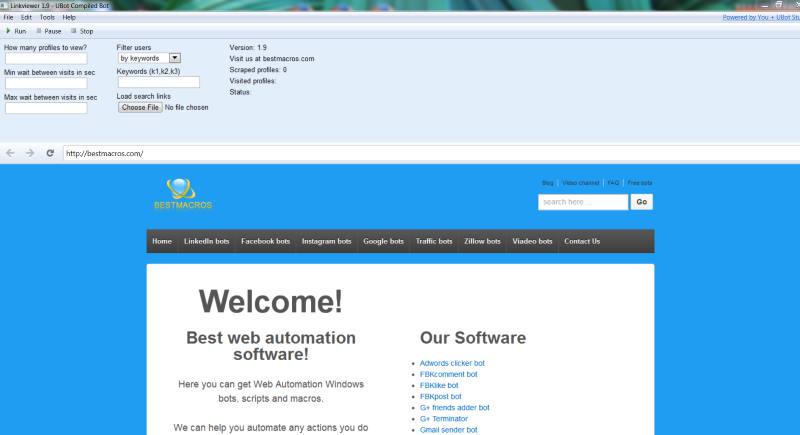Click the Linkviewer title bar icon
Screen dimensions: 800x435
[x=4, y=5]
